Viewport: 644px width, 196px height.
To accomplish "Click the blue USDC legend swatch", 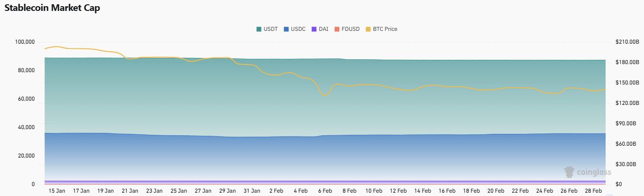I will (286, 29).
